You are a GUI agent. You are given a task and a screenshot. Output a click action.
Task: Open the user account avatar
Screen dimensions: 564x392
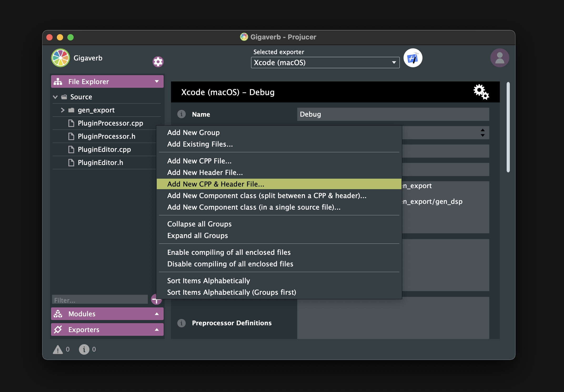500,58
